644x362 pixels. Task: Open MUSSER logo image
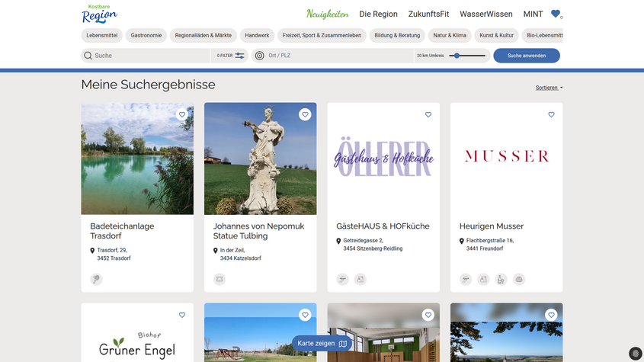[x=506, y=159]
